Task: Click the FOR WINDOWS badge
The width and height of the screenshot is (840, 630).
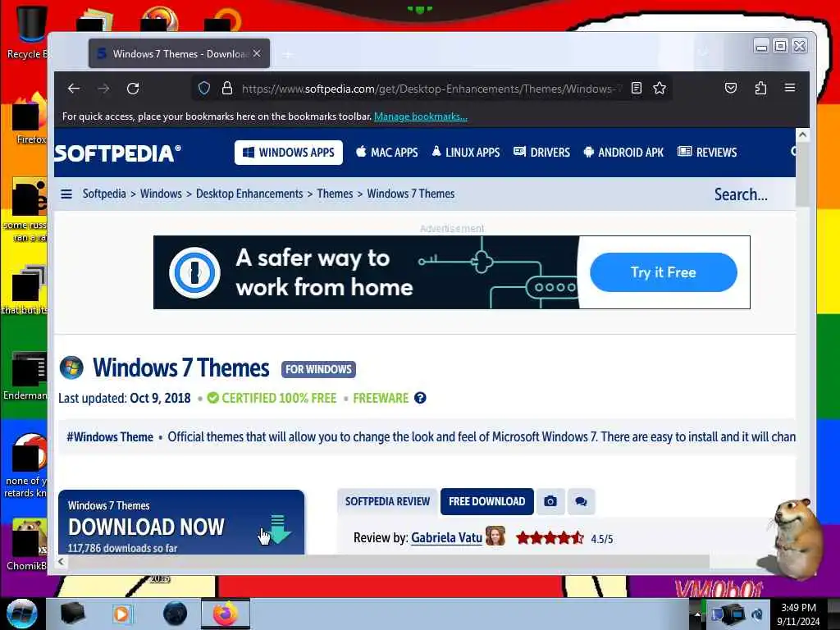Action: coord(318,369)
